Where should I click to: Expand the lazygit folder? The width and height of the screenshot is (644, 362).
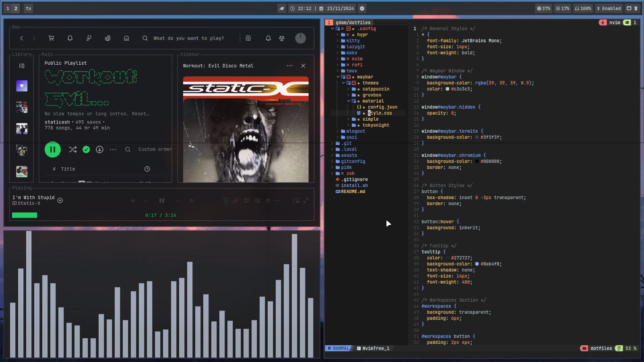coord(351,47)
